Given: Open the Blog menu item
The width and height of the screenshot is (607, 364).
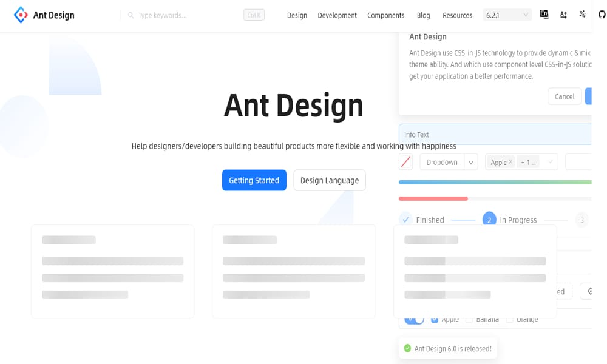Looking at the screenshot, I should (423, 15).
